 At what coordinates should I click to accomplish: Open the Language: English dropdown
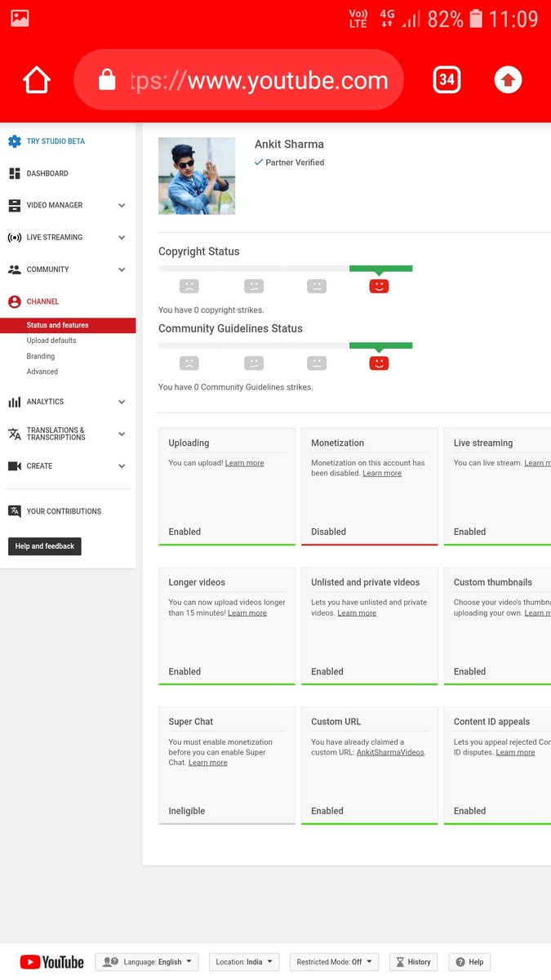coord(147,962)
